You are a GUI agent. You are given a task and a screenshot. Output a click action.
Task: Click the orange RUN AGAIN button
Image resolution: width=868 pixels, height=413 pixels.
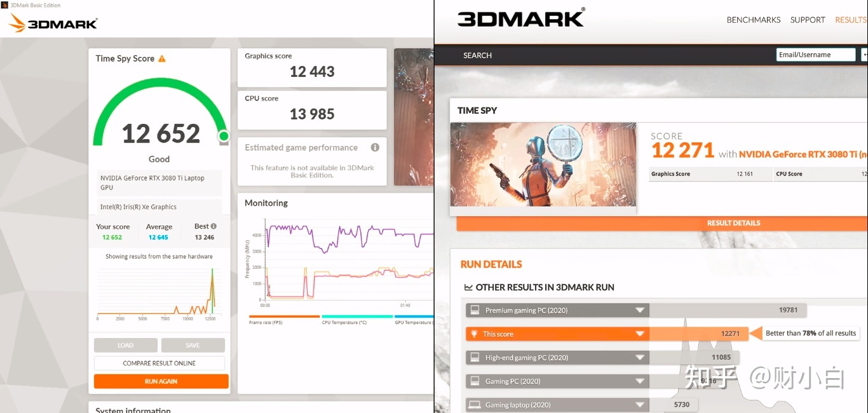(161, 381)
